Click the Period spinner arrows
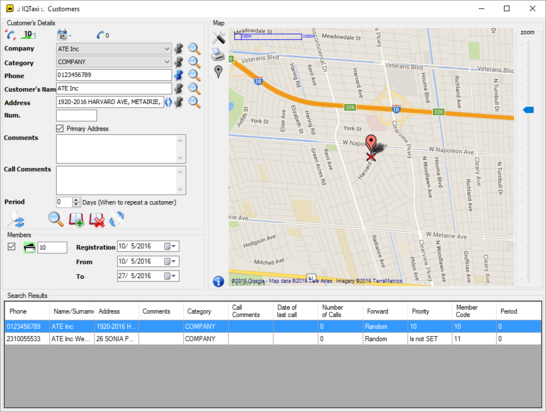The height and width of the screenshot is (412, 546). point(76,202)
